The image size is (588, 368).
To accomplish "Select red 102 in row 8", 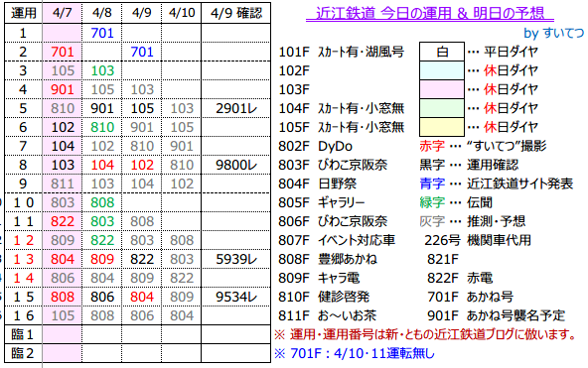I will tap(142, 165).
